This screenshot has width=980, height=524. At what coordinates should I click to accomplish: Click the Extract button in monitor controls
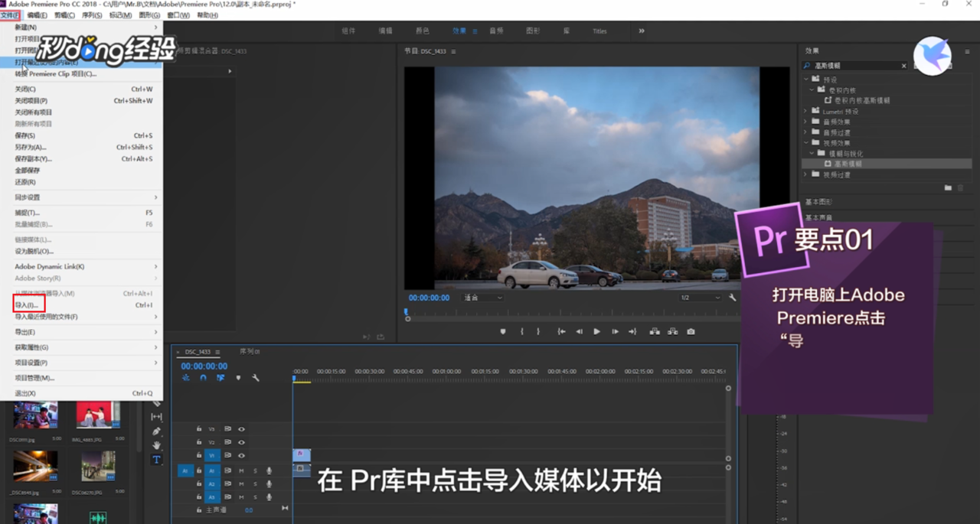[x=673, y=331]
